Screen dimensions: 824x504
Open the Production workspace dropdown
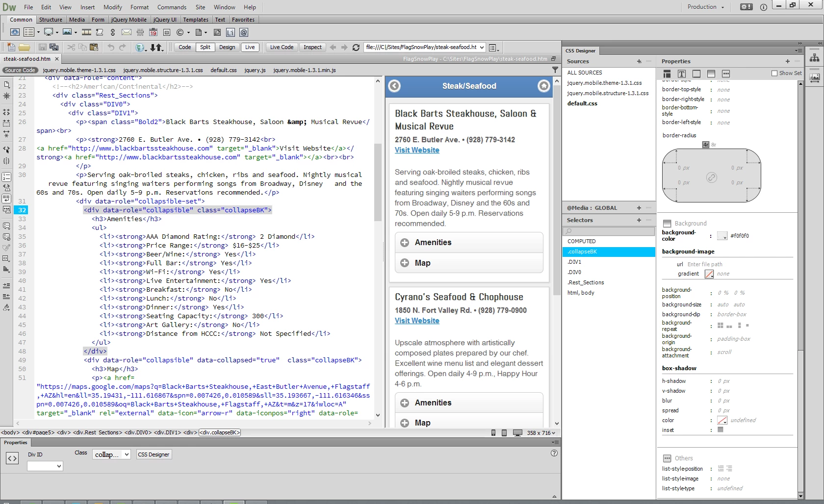click(705, 7)
